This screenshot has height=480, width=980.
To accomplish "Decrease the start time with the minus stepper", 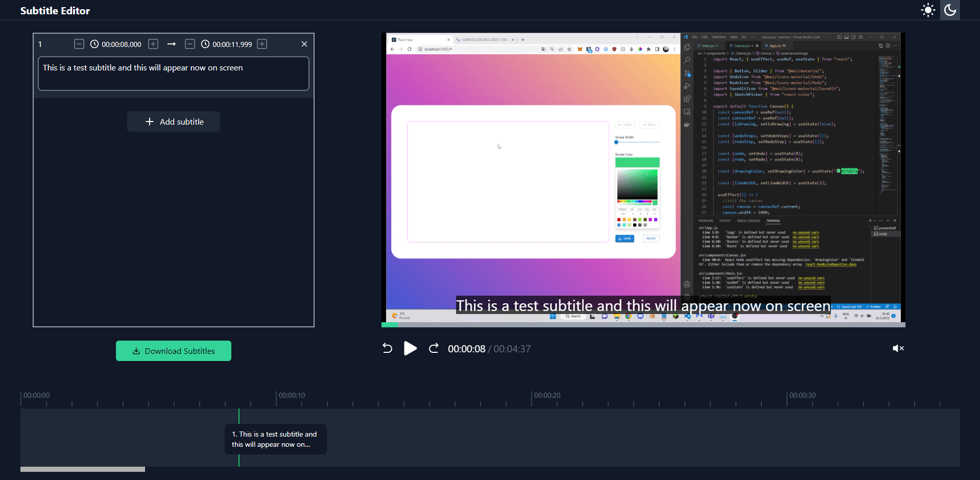I will pos(79,44).
